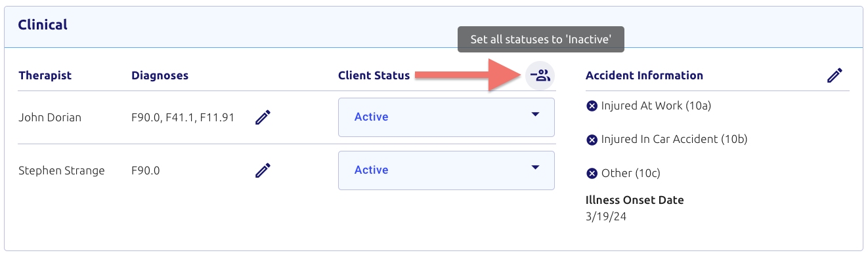
Task: Click the Therapist column header
Action: pos(45,75)
